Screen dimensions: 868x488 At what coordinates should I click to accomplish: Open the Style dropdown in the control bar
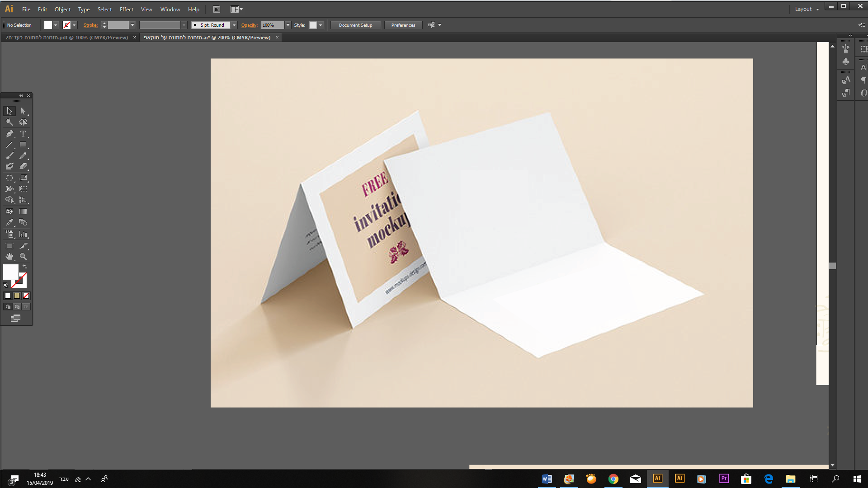pos(320,25)
